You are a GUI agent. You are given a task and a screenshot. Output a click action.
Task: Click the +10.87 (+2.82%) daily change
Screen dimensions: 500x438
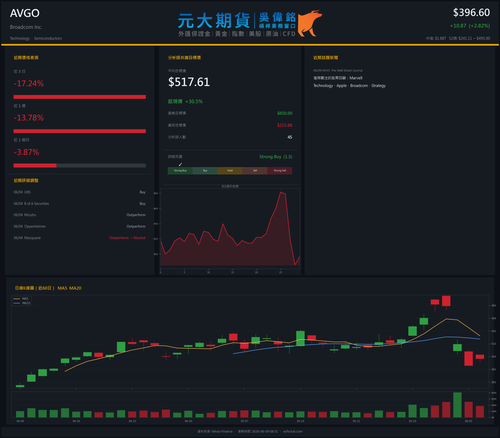(x=470, y=26)
